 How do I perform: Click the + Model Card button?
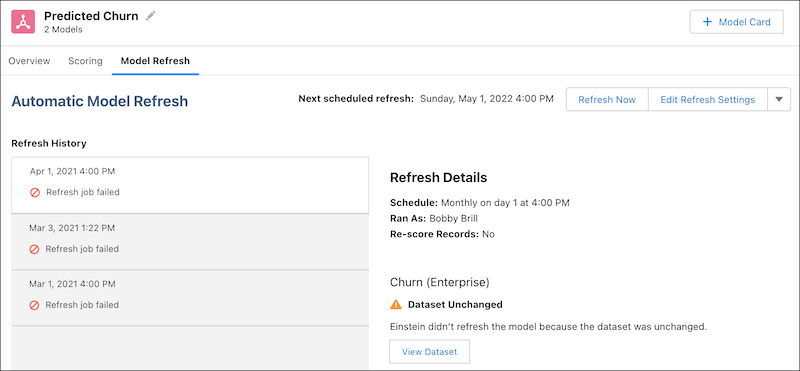[736, 22]
